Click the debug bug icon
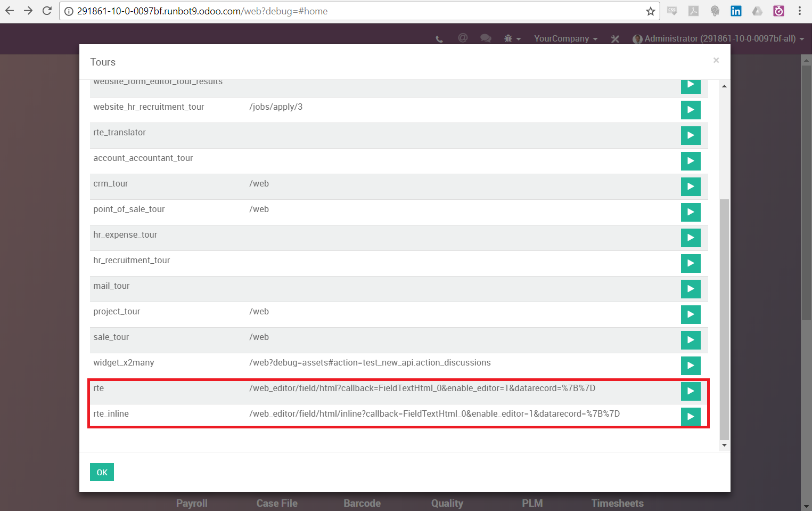This screenshot has height=511, width=812. pyautogui.click(x=508, y=38)
